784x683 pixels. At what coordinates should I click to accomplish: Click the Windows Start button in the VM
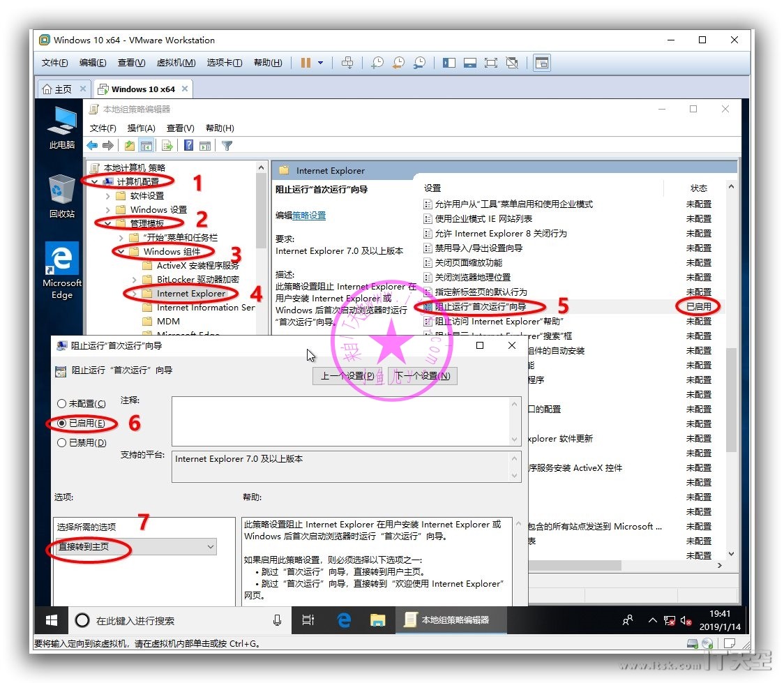(52, 620)
